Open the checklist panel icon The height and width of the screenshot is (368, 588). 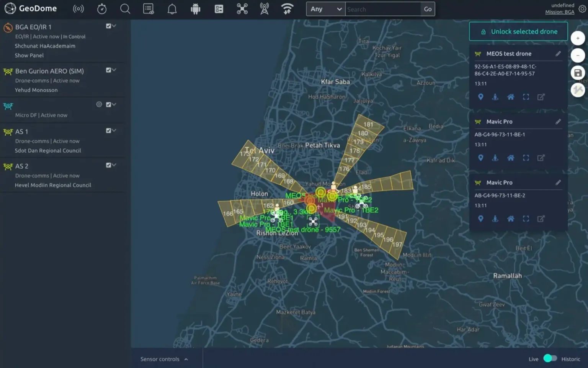(x=219, y=9)
